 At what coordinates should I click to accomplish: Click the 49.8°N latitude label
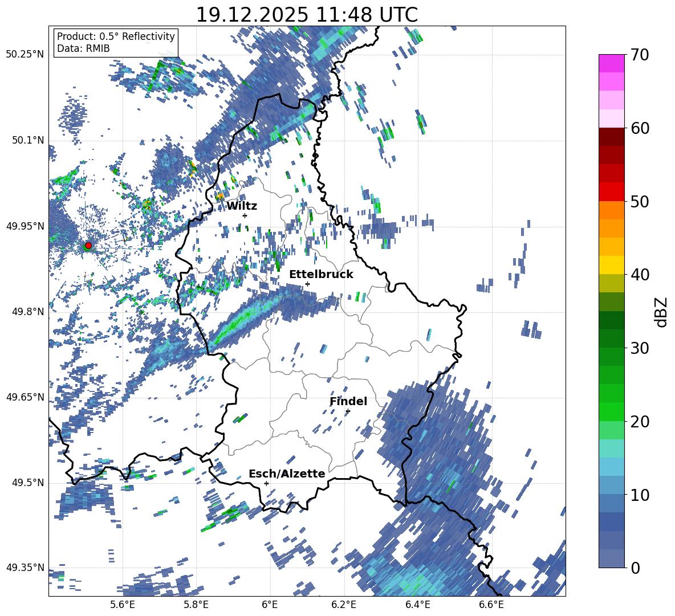point(29,312)
